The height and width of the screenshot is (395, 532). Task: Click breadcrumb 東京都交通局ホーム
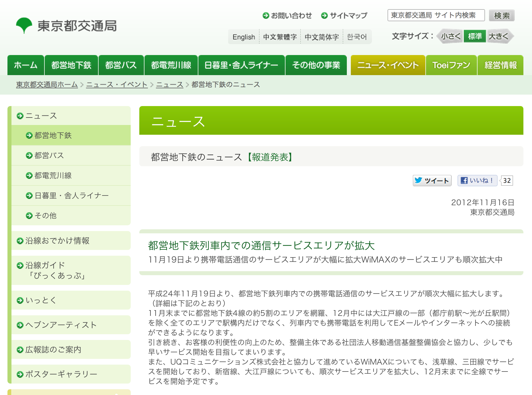point(47,85)
